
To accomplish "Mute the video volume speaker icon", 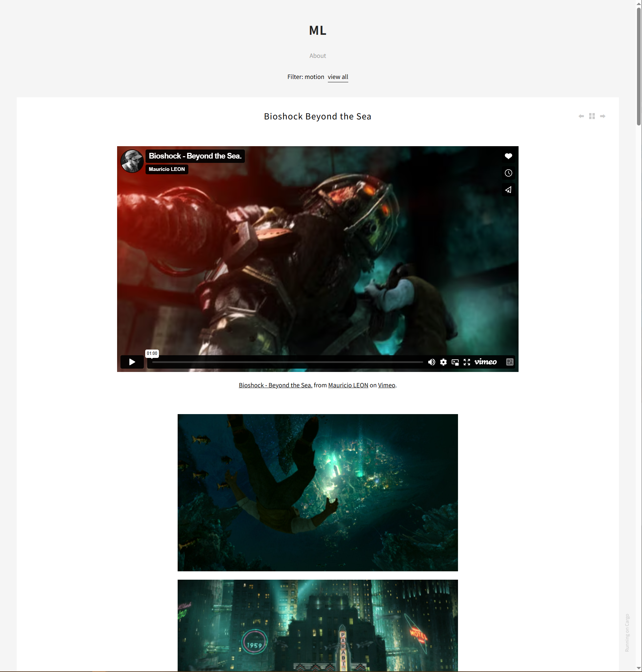I will tap(432, 362).
